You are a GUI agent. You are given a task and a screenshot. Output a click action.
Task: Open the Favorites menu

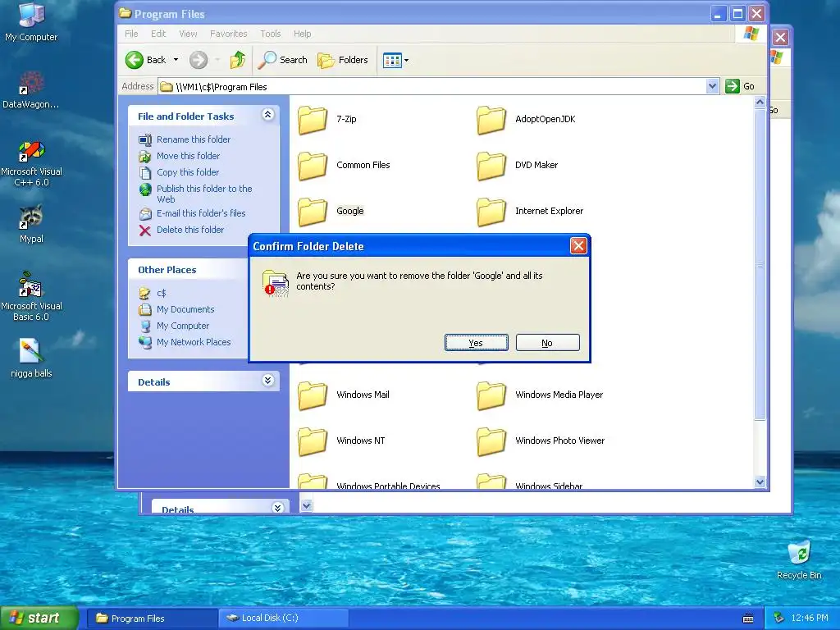point(229,34)
